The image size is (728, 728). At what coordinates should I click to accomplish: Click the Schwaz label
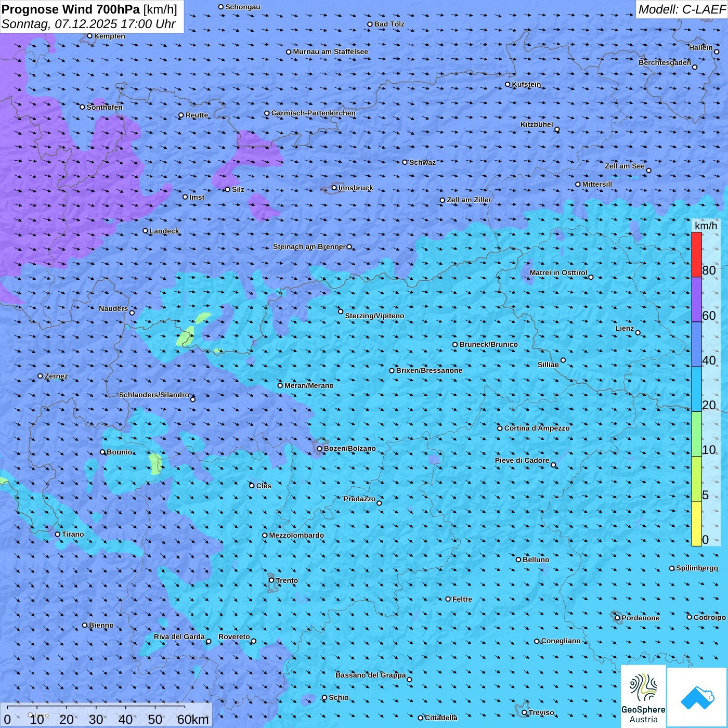click(423, 162)
